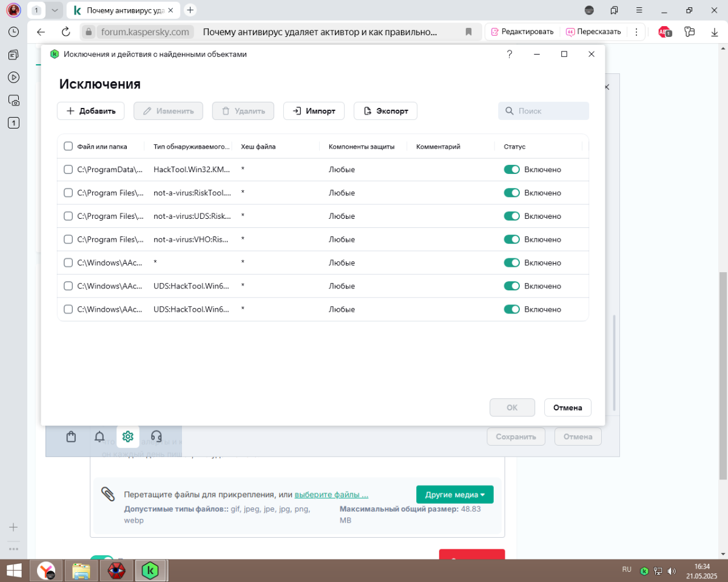The width and height of the screenshot is (728, 582).
Task: Toggle status switch of the HackTool.Win32.KM row
Action: click(x=511, y=170)
